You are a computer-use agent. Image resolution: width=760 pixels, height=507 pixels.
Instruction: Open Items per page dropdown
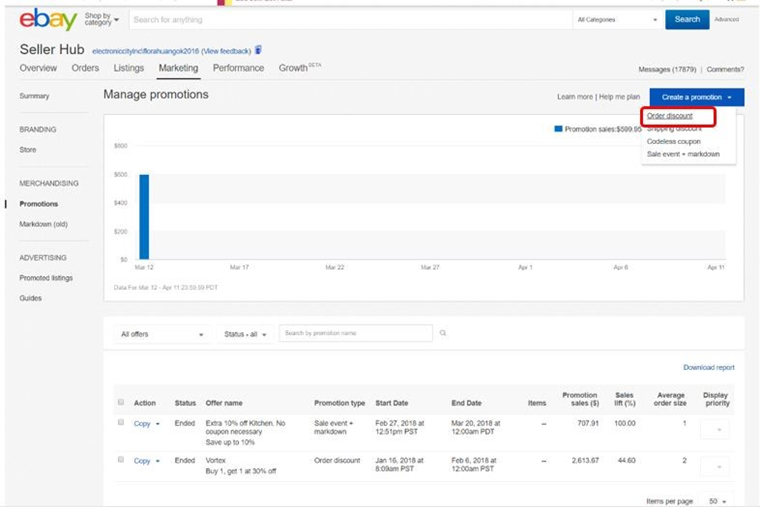pyautogui.click(x=717, y=500)
